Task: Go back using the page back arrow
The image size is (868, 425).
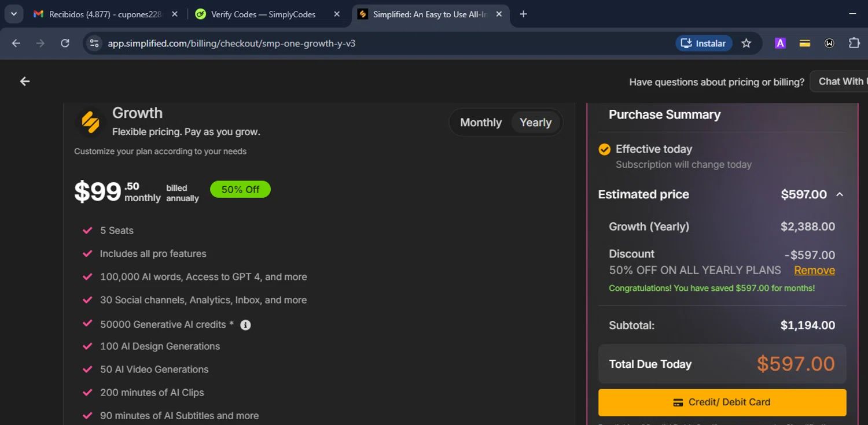Action: point(25,82)
